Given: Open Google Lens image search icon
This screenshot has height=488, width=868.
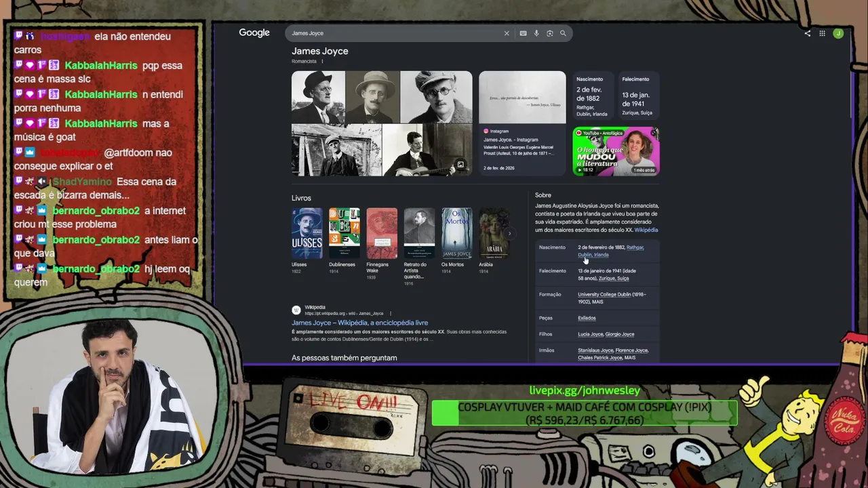Looking at the screenshot, I should click(549, 33).
